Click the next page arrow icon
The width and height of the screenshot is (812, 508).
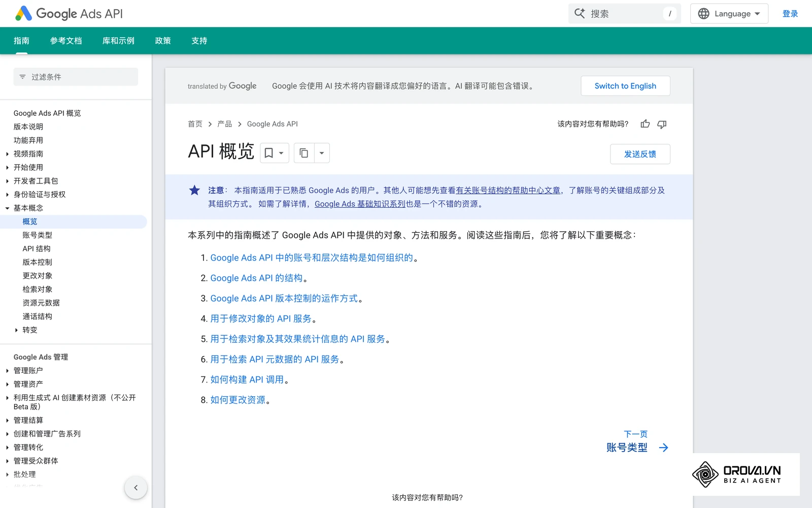click(663, 448)
